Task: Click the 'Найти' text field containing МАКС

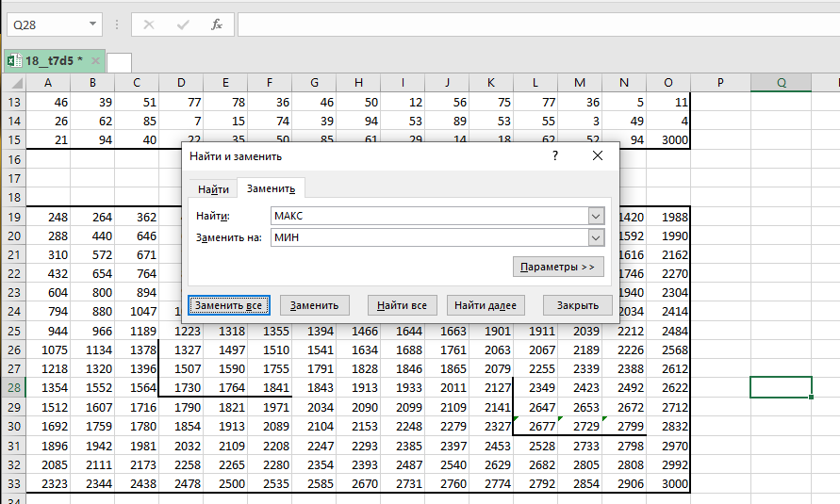Action: tap(429, 217)
